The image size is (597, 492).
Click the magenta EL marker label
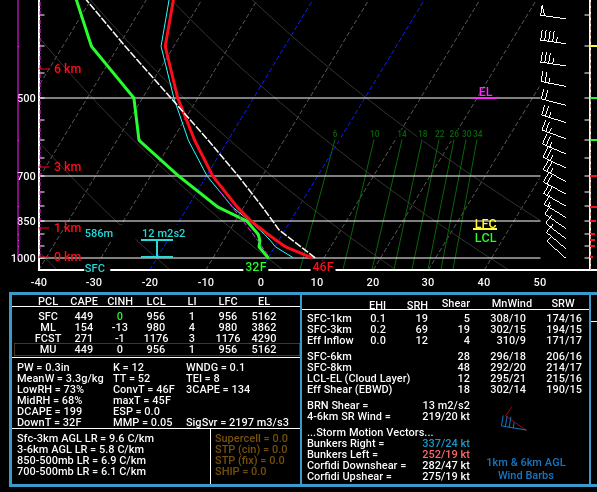(x=485, y=92)
